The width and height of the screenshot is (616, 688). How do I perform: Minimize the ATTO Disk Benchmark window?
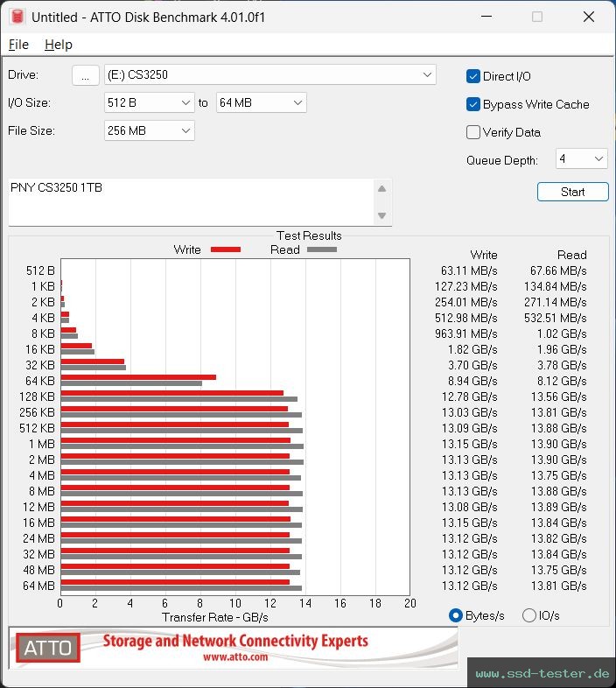pos(486,17)
